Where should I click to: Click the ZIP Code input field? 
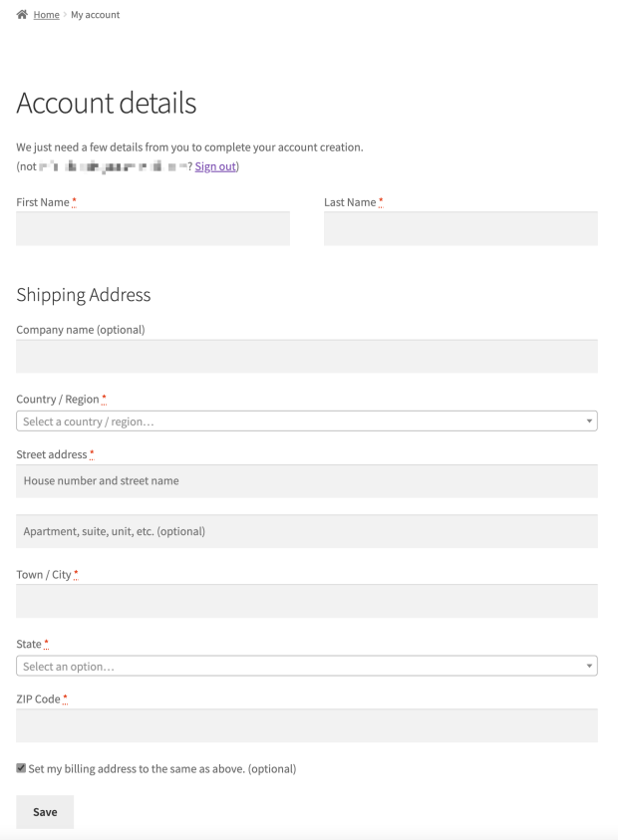point(307,725)
